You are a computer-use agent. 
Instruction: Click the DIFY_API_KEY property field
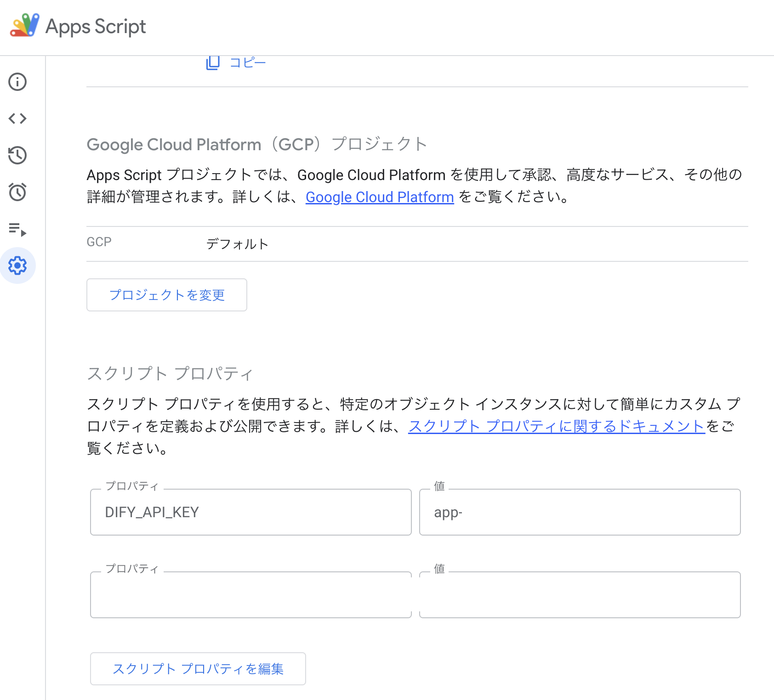tap(250, 512)
